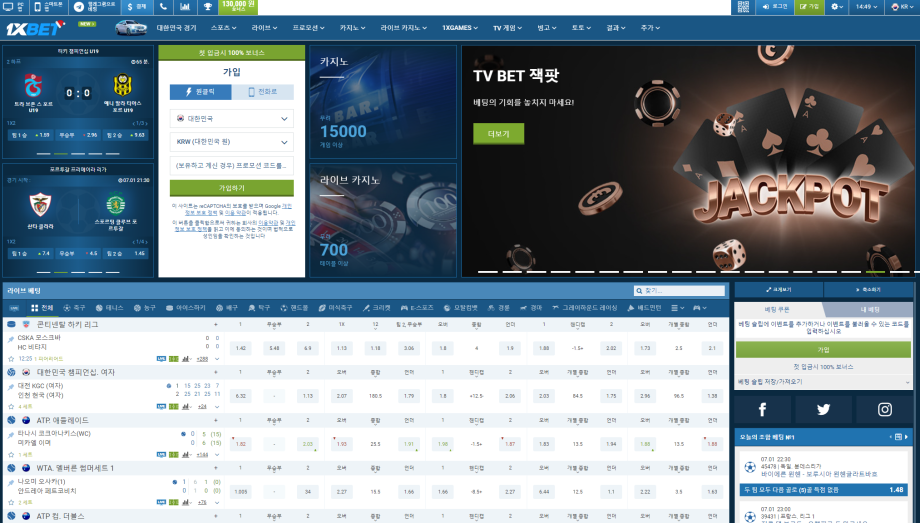Select the 전화로 registration tab
Image resolution: width=920 pixels, height=523 pixels.
point(263,92)
